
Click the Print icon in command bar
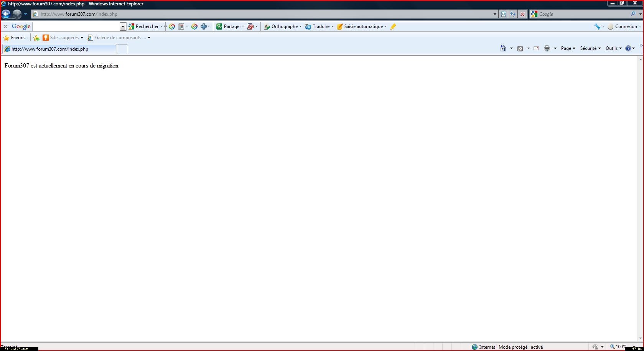547,48
